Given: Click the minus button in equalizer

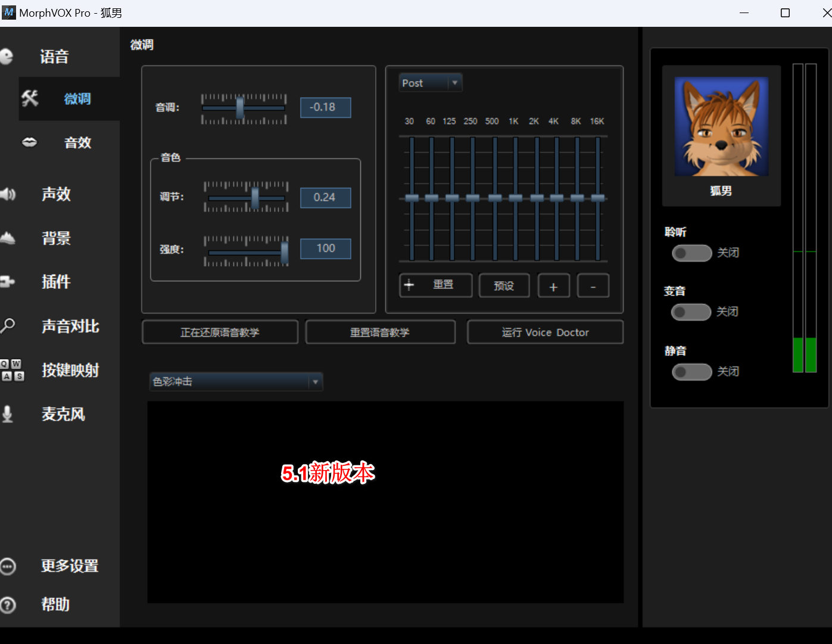Looking at the screenshot, I should click(x=593, y=285).
